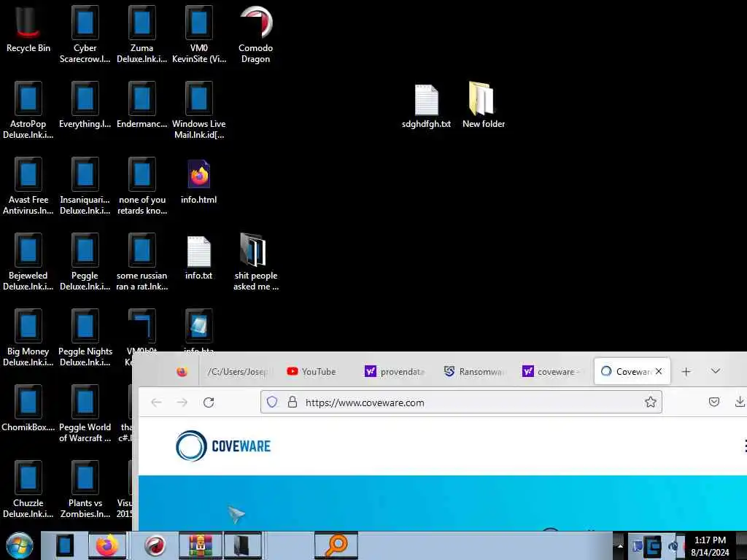The image size is (747, 560).
Task: Switch to the provendata tab
Action: 395,371
